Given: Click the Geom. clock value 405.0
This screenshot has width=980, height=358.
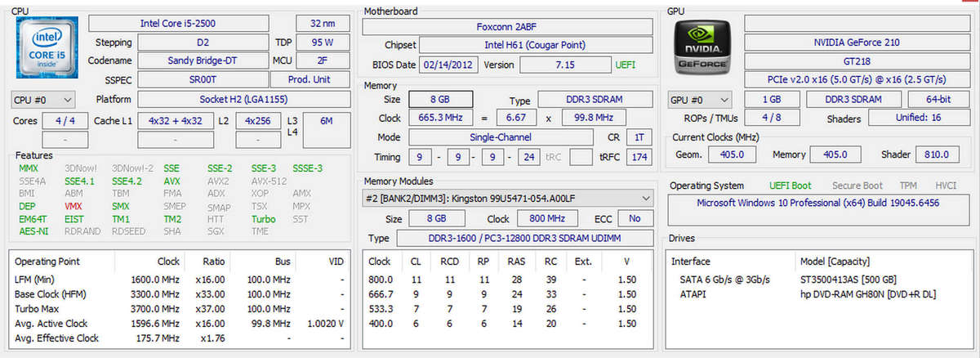Looking at the screenshot, I should [x=733, y=154].
